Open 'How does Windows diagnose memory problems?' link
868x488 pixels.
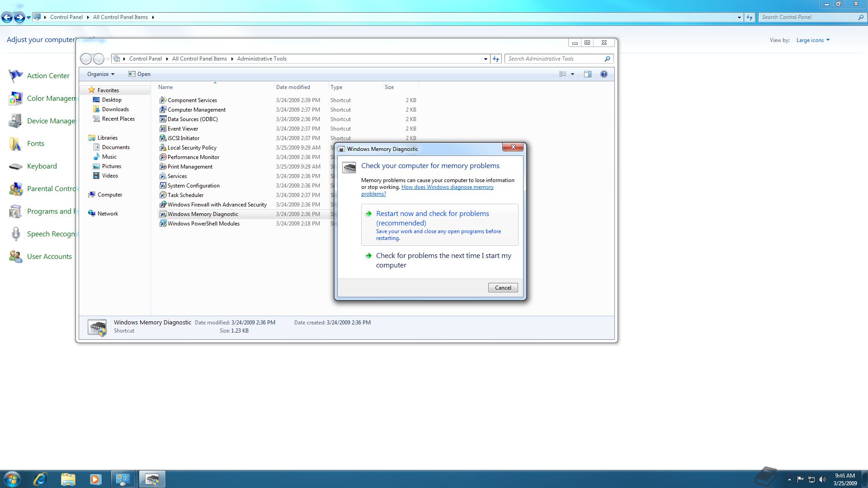pos(447,187)
